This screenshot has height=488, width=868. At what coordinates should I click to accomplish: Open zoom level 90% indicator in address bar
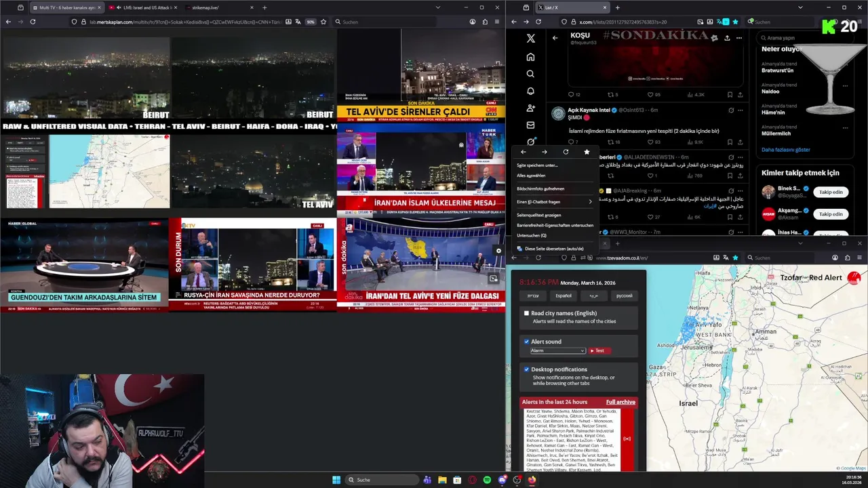point(311,22)
